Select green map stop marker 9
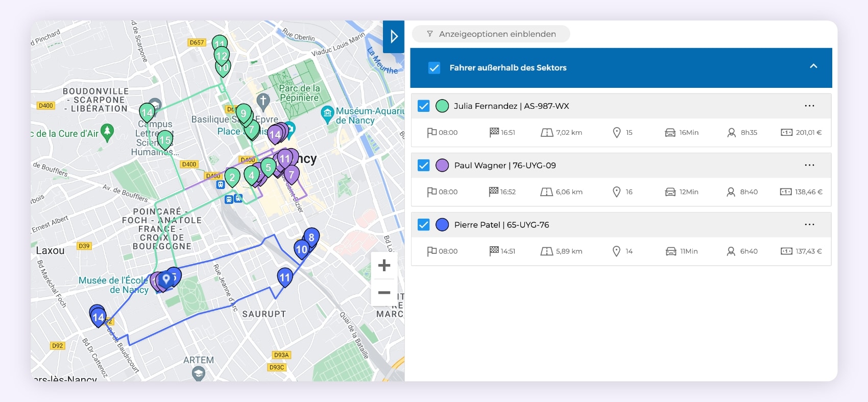Viewport: 868px width, 402px height. tap(244, 113)
